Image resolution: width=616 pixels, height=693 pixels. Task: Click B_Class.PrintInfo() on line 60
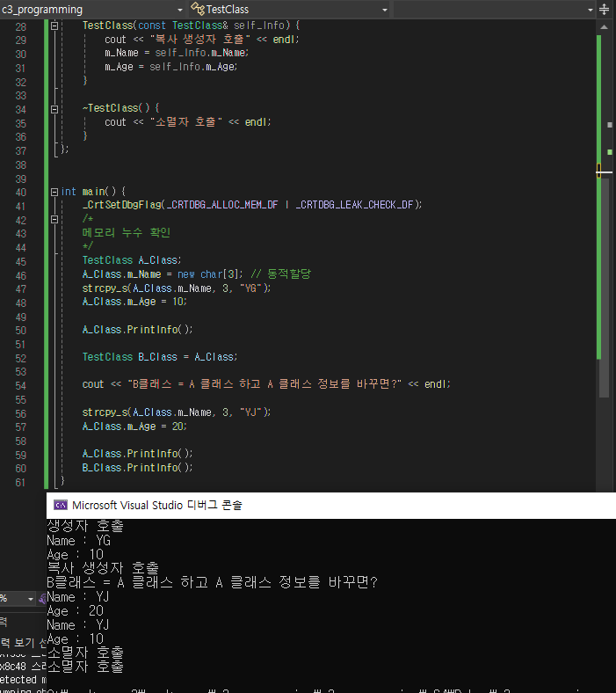137,468
